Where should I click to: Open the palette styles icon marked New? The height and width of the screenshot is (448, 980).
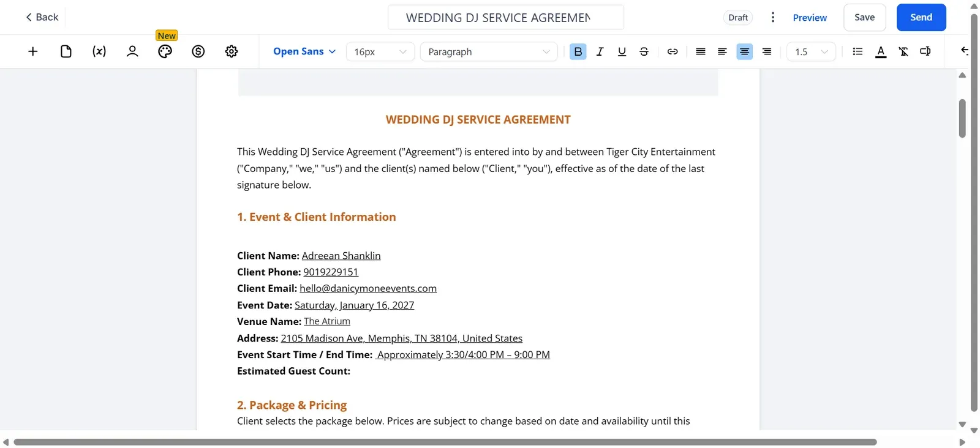165,51
